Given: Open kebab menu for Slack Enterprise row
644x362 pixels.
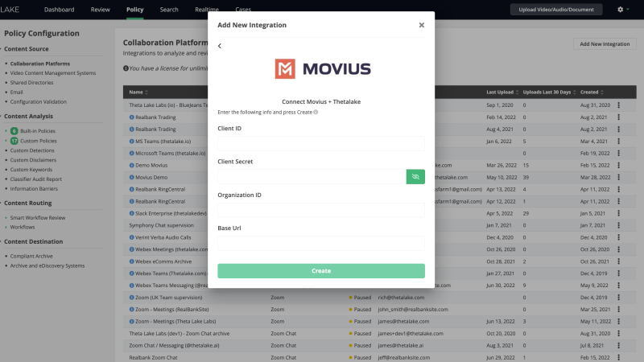Looking at the screenshot, I should pos(618,213).
